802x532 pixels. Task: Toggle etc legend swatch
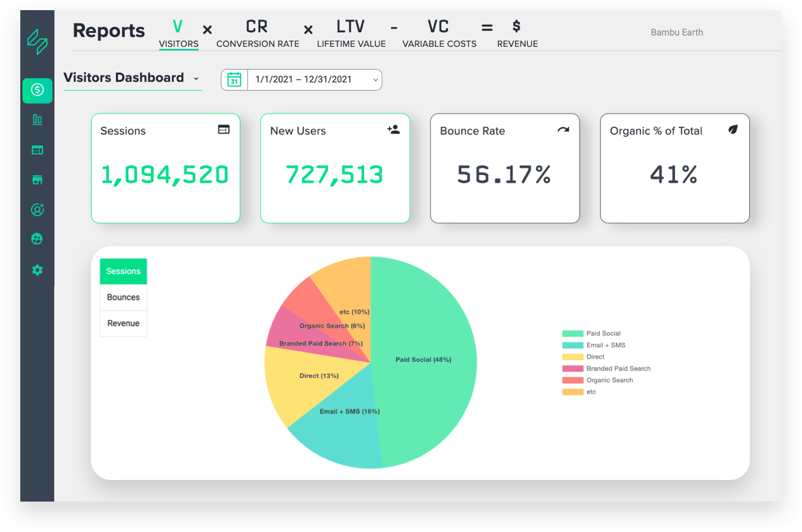pyautogui.click(x=572, y=392)
